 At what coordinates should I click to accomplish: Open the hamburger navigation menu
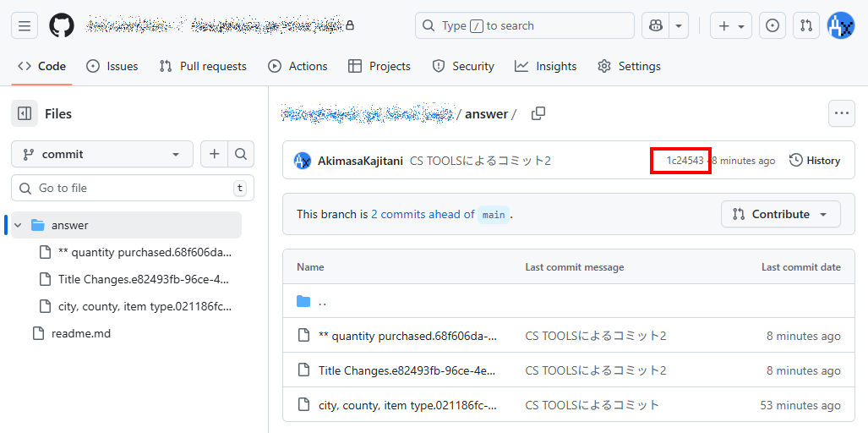click(x=25, y=25)
